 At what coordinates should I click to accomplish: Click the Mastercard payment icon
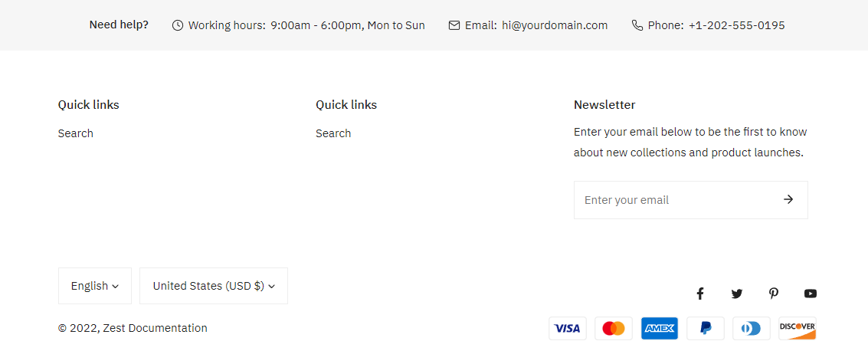coord(614,329)
